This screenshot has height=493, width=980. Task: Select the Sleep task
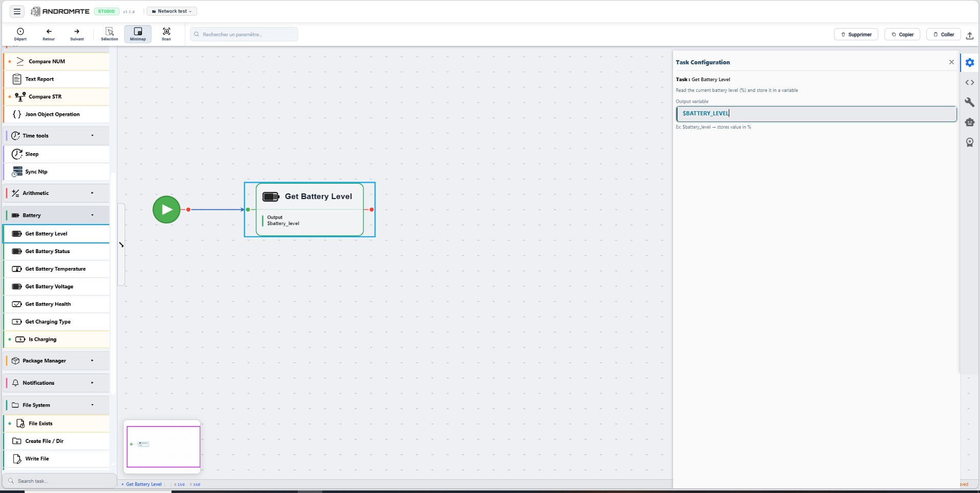(57, 154)
